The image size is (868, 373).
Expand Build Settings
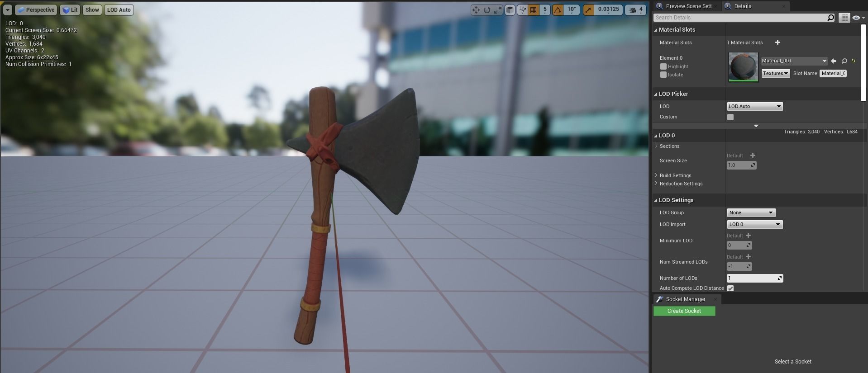click(x=656, y=175)
